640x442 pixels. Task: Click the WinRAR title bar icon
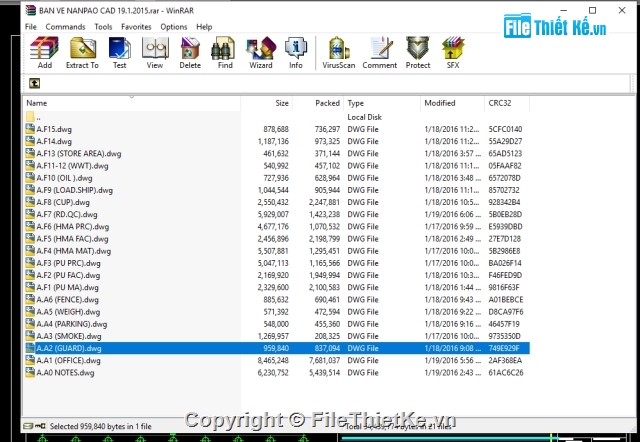click(x=31, y=10)
